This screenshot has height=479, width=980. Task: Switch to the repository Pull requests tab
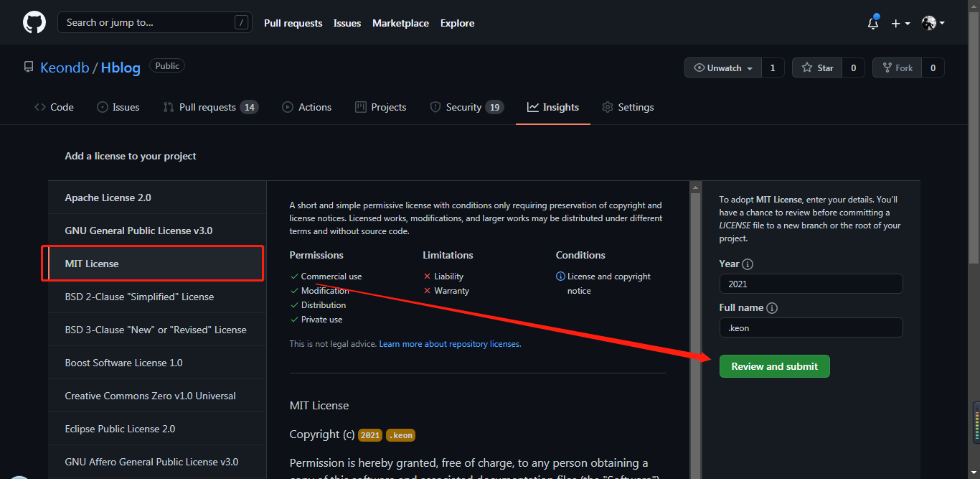click(210, 107)
